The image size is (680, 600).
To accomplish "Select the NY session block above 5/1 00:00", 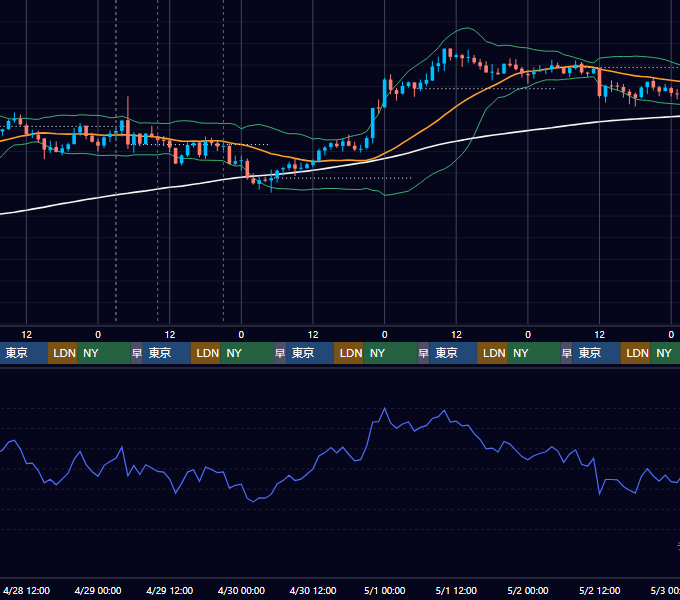I will coord(390,353).
